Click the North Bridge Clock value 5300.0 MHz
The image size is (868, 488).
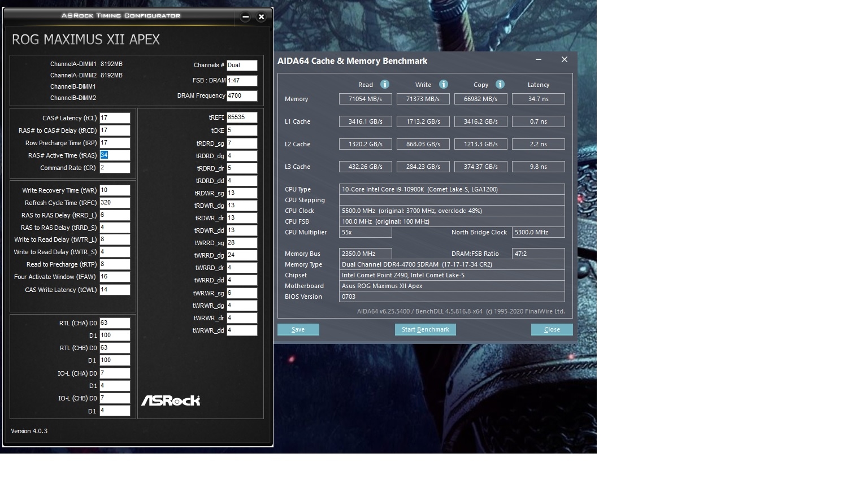point(539,232)
